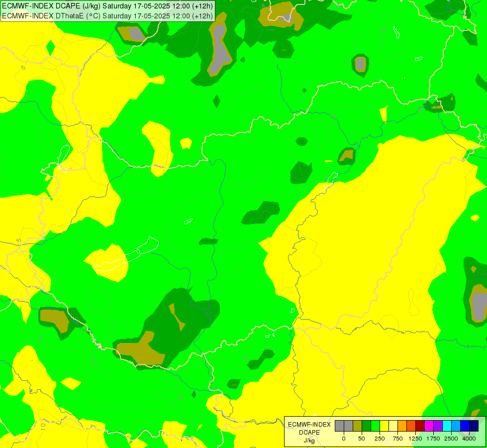Image resolution: width=487 pixels, height=448 pixels.
Task: Select the orange legend swatch
Action: tap(402, 426)
